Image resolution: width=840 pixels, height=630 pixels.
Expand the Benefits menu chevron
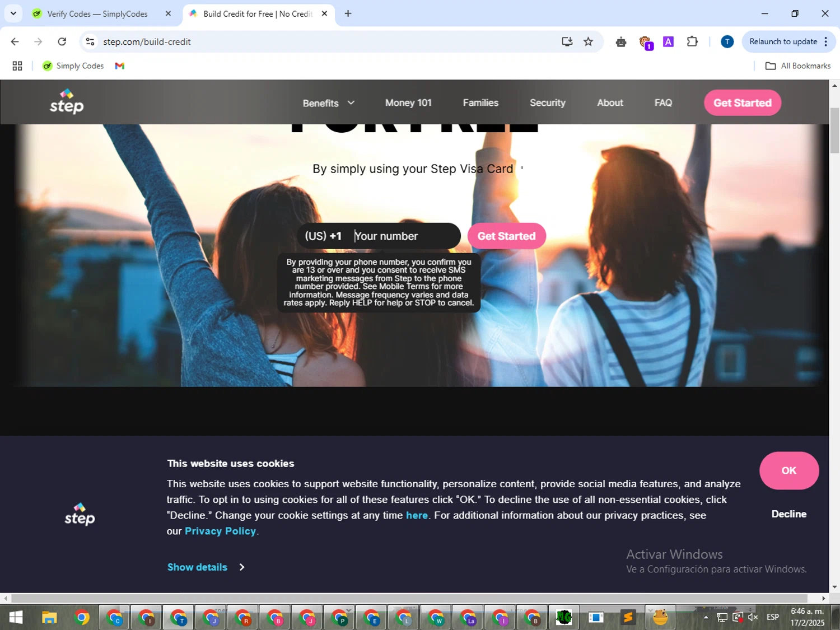coord(351,102)
